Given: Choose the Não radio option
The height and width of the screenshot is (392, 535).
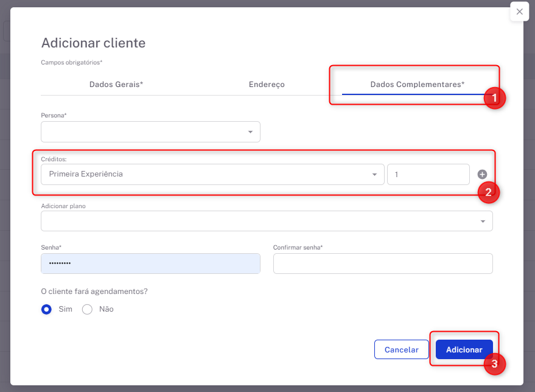Looking at the screenshot, I should tap(87, 309).
